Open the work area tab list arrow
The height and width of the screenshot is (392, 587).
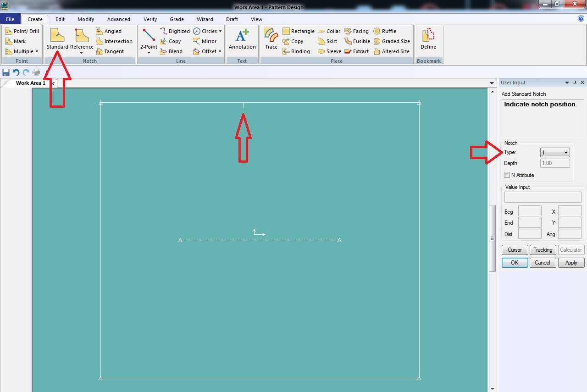(x=492, y=83)
